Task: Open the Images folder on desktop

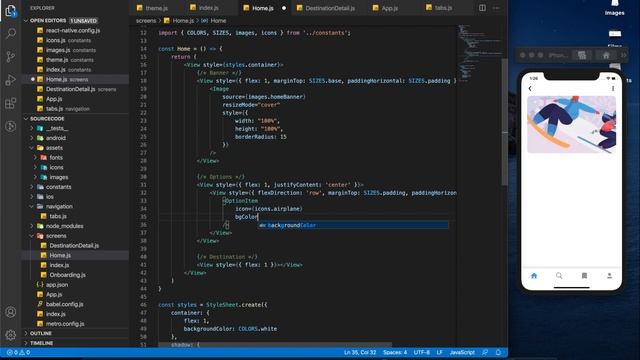Action: pos(615,8)
